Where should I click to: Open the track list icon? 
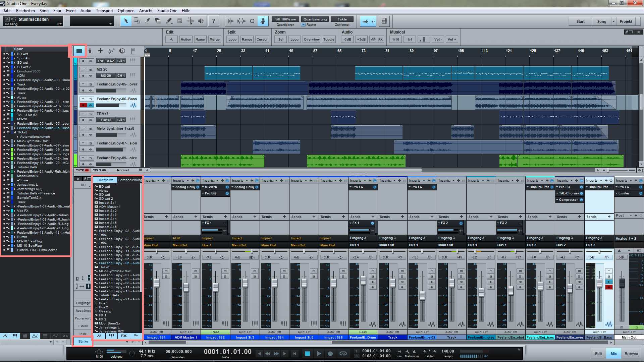(79, 51)
